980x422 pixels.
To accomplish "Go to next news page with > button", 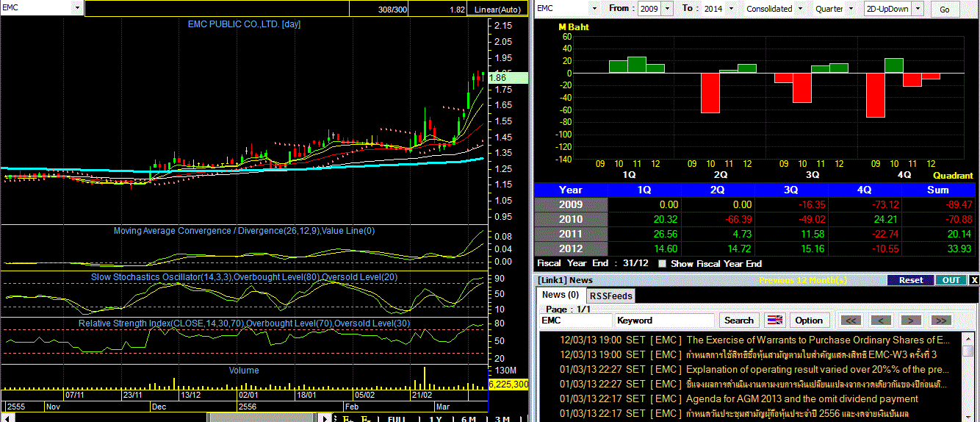I will tap(911, 321).
